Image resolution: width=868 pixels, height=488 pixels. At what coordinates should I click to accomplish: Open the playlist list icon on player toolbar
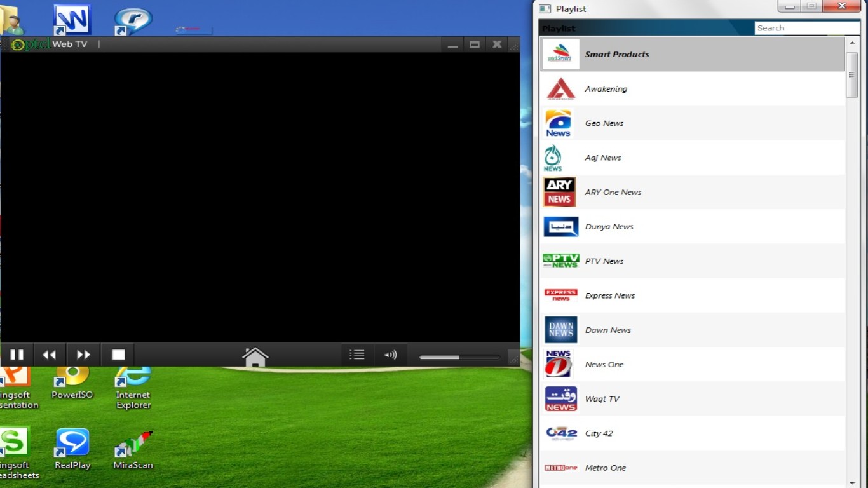coord(357,355)
